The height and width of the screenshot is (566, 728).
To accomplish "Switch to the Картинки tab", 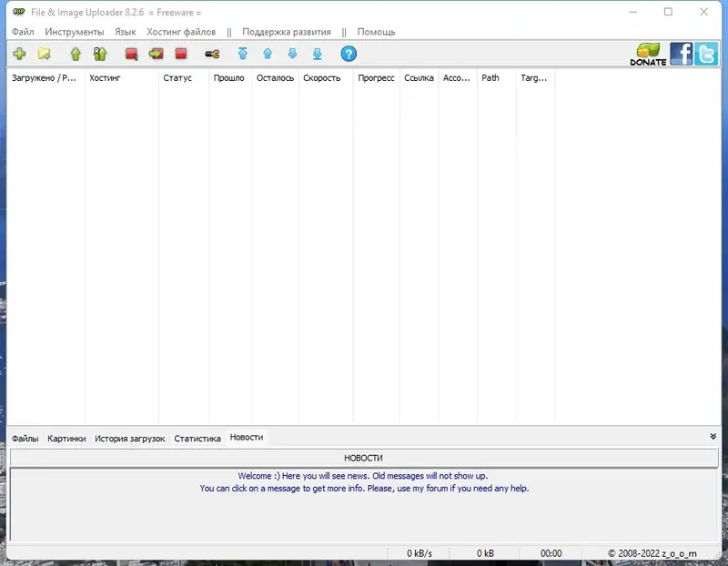I will point(66,439).
